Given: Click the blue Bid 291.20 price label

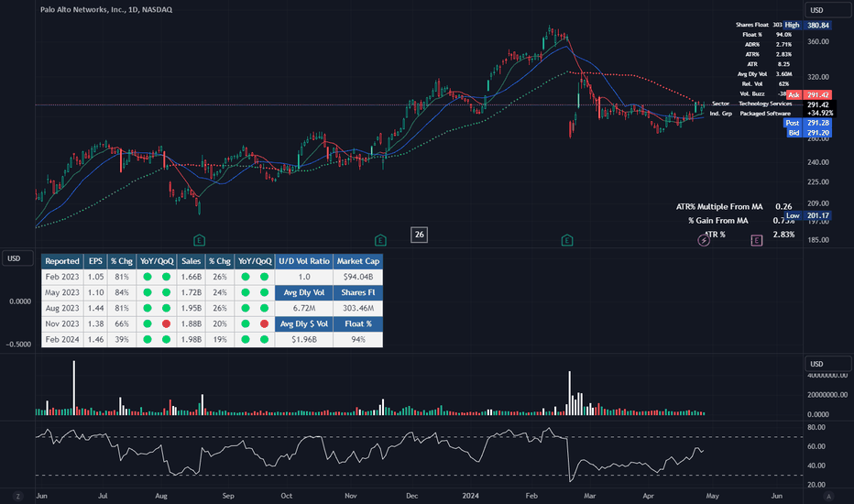Looking at the screenshot, I should (x=809, y=133).
